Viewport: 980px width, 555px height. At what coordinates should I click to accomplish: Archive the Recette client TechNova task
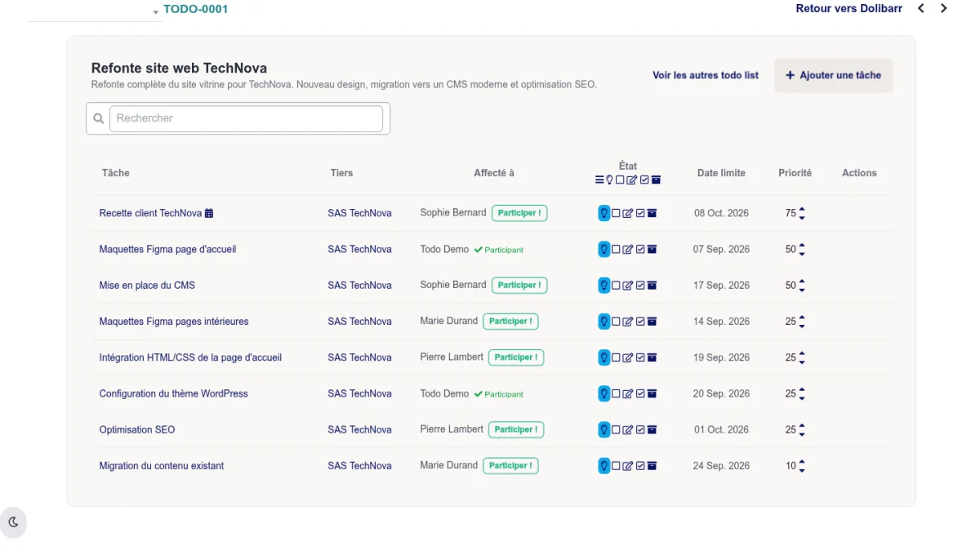click(x=652, y=213)
